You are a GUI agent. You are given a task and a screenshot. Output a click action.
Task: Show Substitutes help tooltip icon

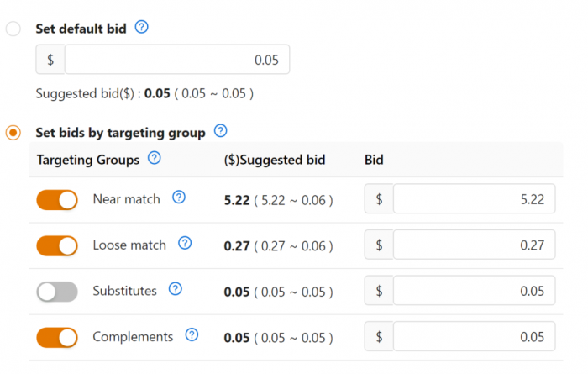point(175,289)
